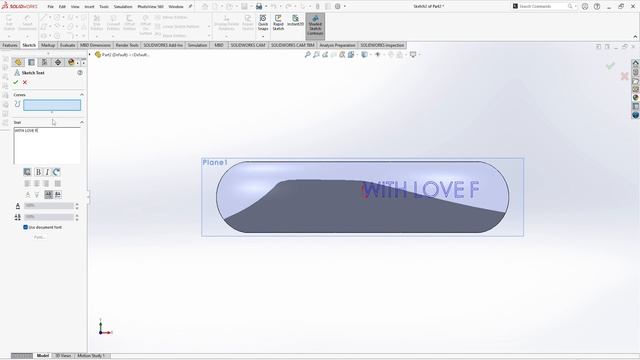Click the Print icon

point(259,7)
